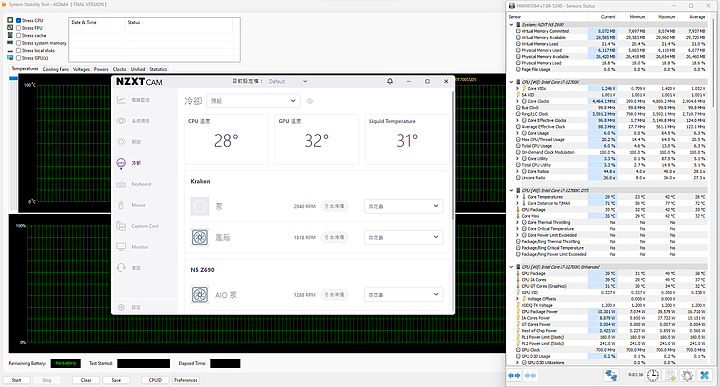Collapse System NZXT N5 Z690 sensor group
The height and width of the screenshot is (387, 720).
[512, 25]
